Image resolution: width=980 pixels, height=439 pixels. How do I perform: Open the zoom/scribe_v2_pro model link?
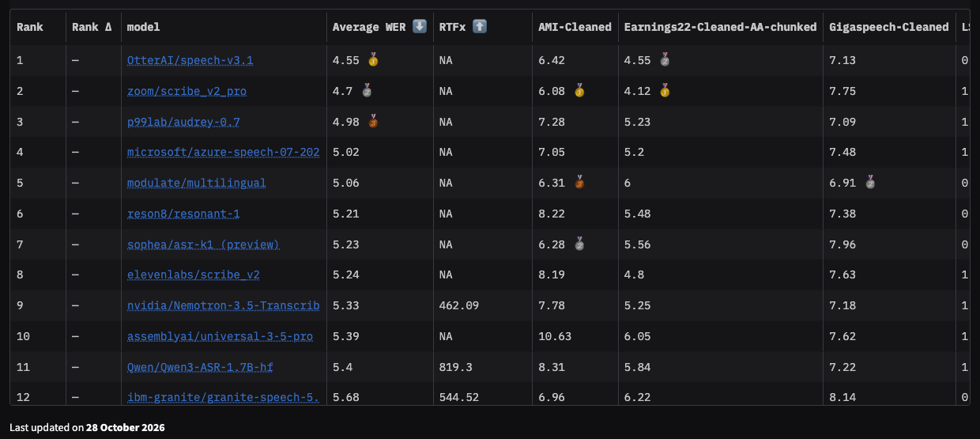(187, 91)
